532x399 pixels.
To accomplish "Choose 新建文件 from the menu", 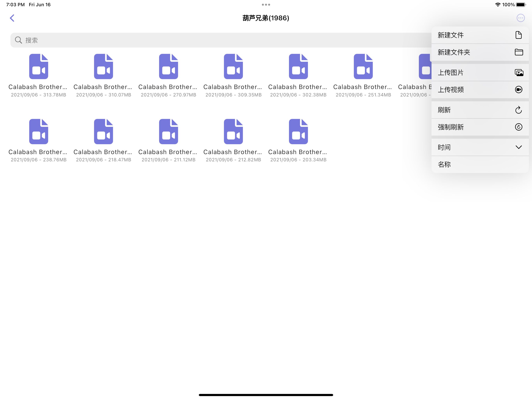I will [x=480, y=35].
